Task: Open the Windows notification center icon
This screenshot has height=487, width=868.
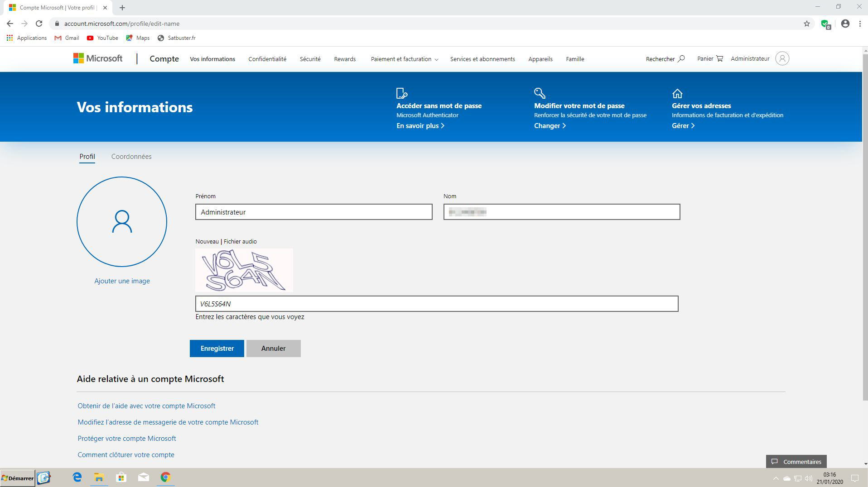Action: pyautogui.click(x=855, y=478)
